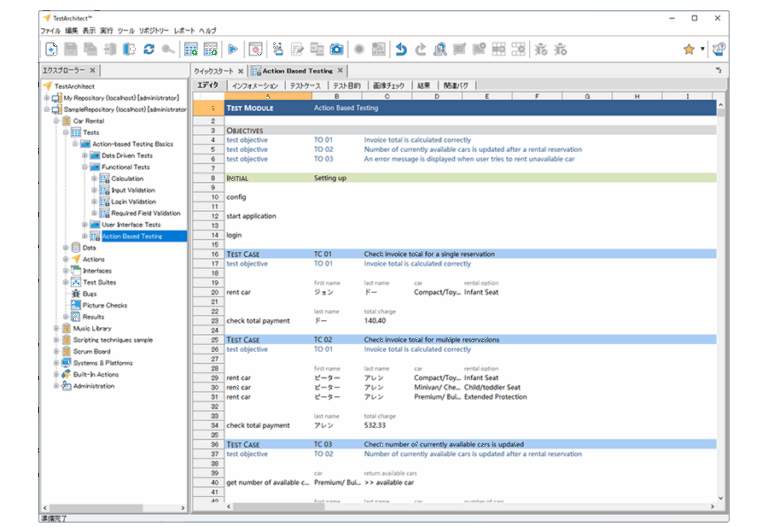Click the '532.33' total charge cell
The height and width of the screenshot is (532, 768).
(x=387, y=425)
